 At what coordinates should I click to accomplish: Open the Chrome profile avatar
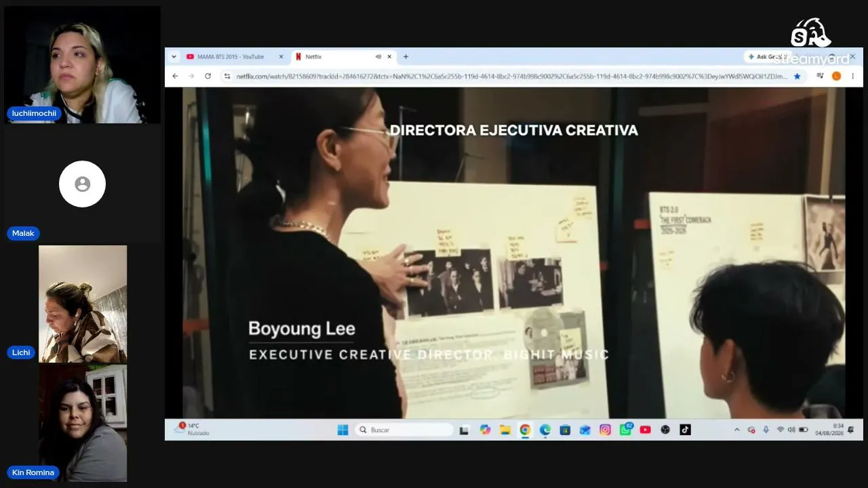[836, 77]
